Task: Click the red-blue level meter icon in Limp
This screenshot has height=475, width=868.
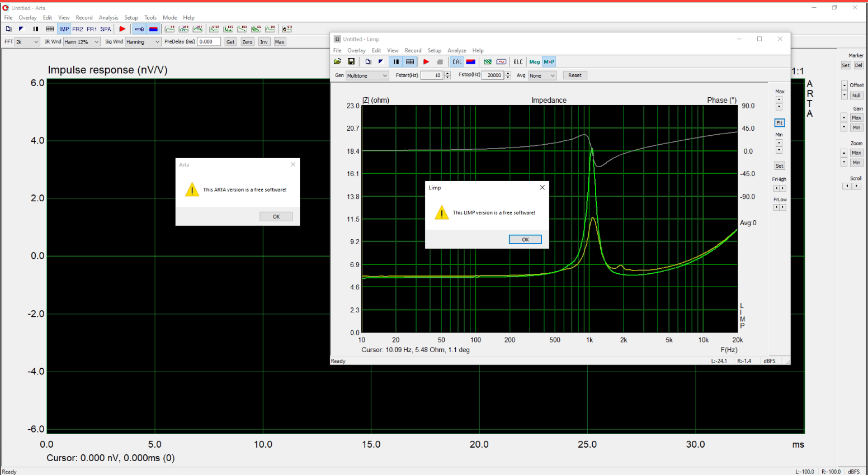Action: [471, 62]
